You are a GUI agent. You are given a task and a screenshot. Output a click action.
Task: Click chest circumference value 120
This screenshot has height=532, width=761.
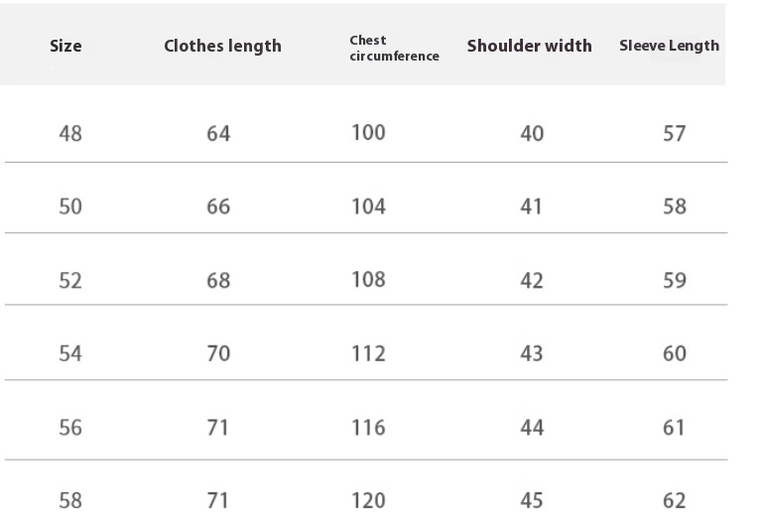click(368, 500)
